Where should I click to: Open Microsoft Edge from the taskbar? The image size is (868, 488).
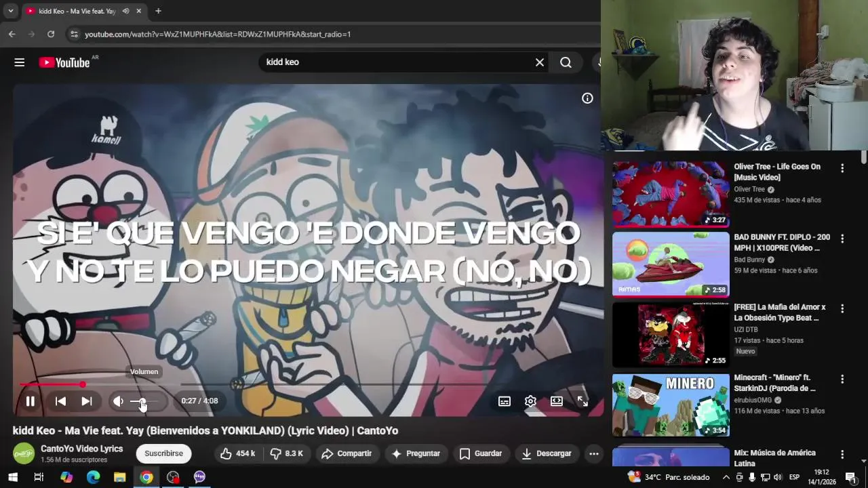93,477
